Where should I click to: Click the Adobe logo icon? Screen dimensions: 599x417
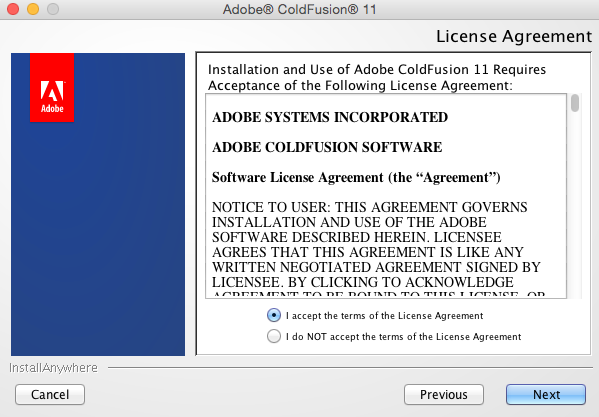pyautogui.click(x=52, y=87)
